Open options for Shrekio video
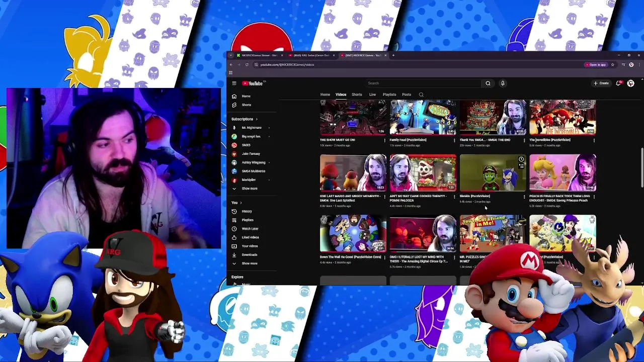The height and width of the screenshot is (362, 644). (x=524, y=197)
